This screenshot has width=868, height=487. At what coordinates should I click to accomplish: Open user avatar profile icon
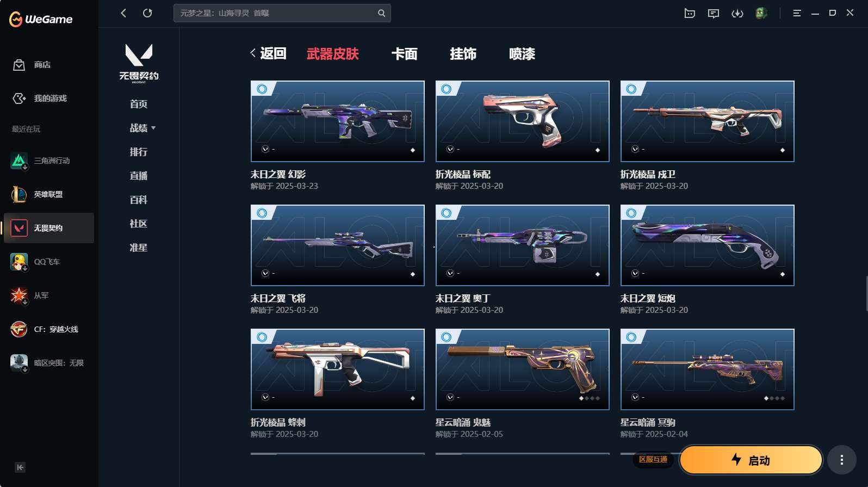click(761, 13)
